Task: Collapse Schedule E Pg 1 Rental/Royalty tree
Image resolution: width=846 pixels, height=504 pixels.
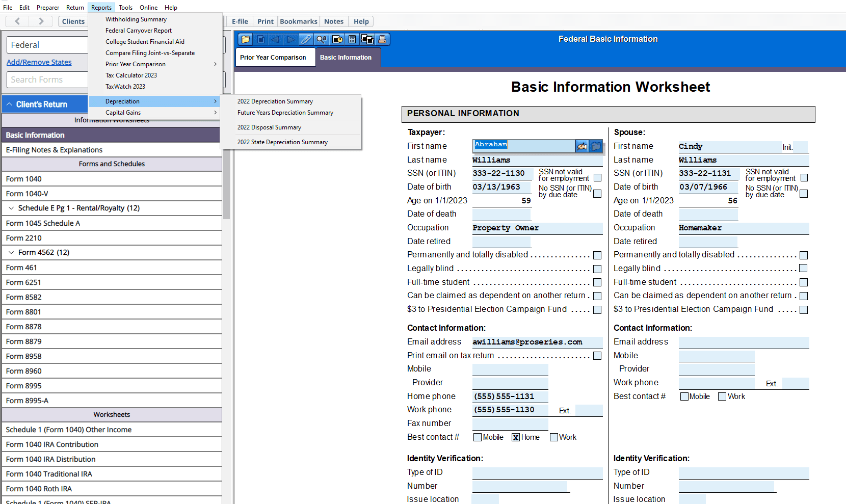Action: tap(11, 208)
